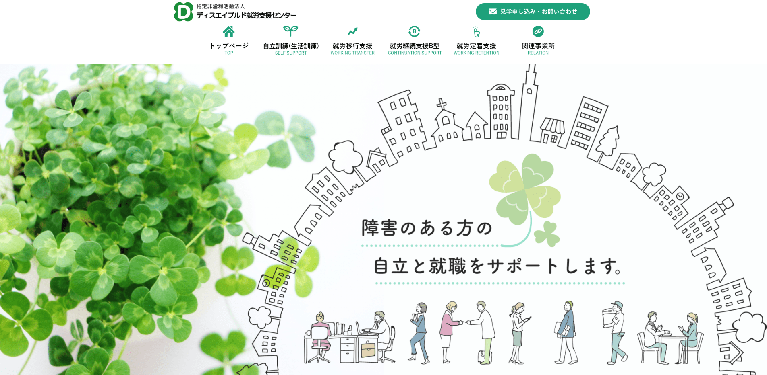The height and width of the screenshot is (375, 767).
Task: Open the ディスエイブルド就労支援センター site title link
Action: [x=246, y=15]
